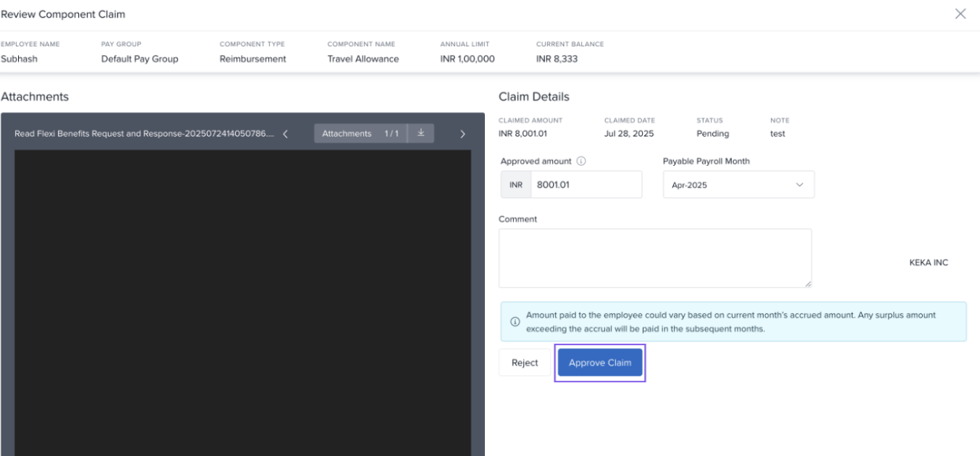Select the Travel Allowance component name
This screenshot has height=456, width=980.
(x=363, y=59)
